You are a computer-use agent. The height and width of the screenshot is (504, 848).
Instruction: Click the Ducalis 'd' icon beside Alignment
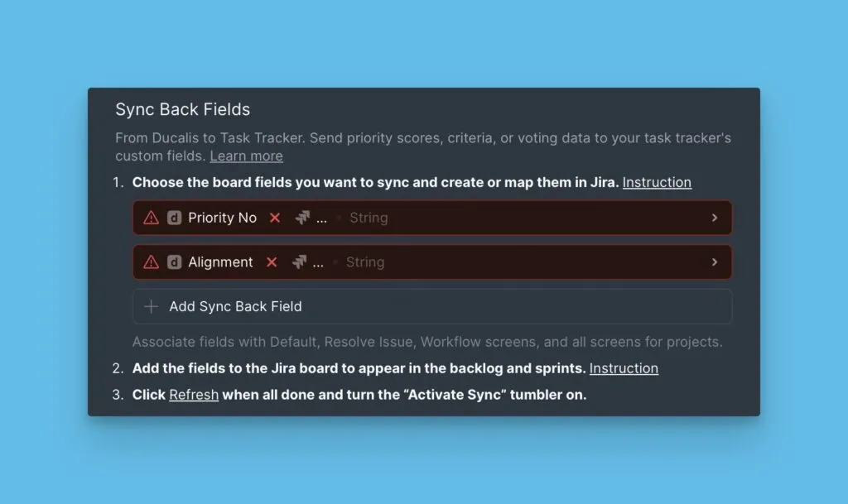pyautogui.click(x=174, y=262)
